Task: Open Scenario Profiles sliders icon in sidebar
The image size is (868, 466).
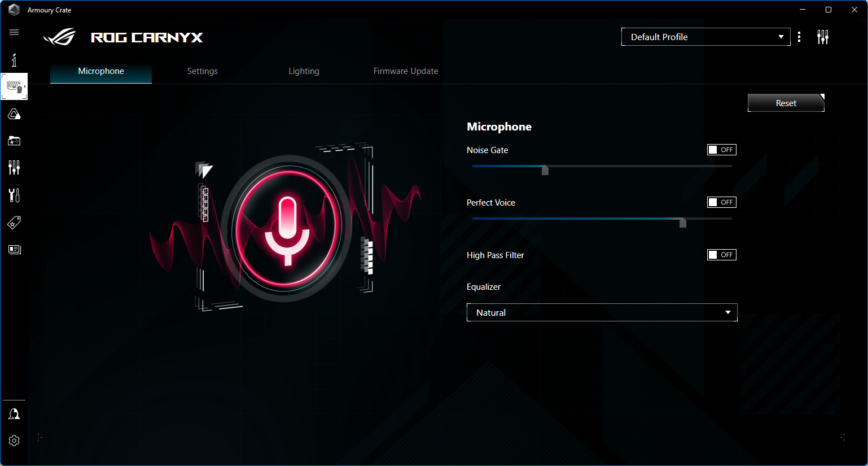Action: click(14, 167)
